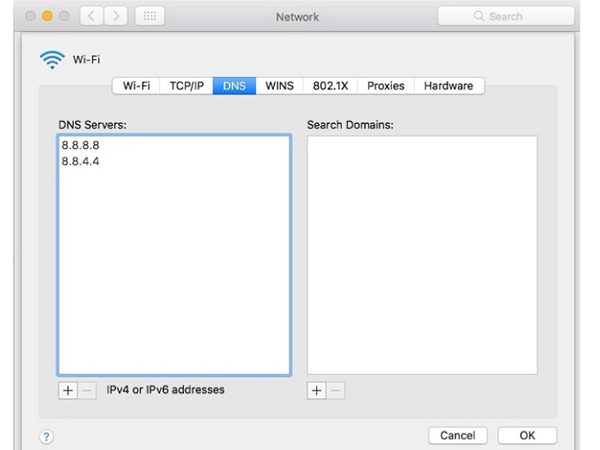This screenshot has width=600, height=450.
Task: Click the Wi-Fi signal icon
Action: (51, 61)
